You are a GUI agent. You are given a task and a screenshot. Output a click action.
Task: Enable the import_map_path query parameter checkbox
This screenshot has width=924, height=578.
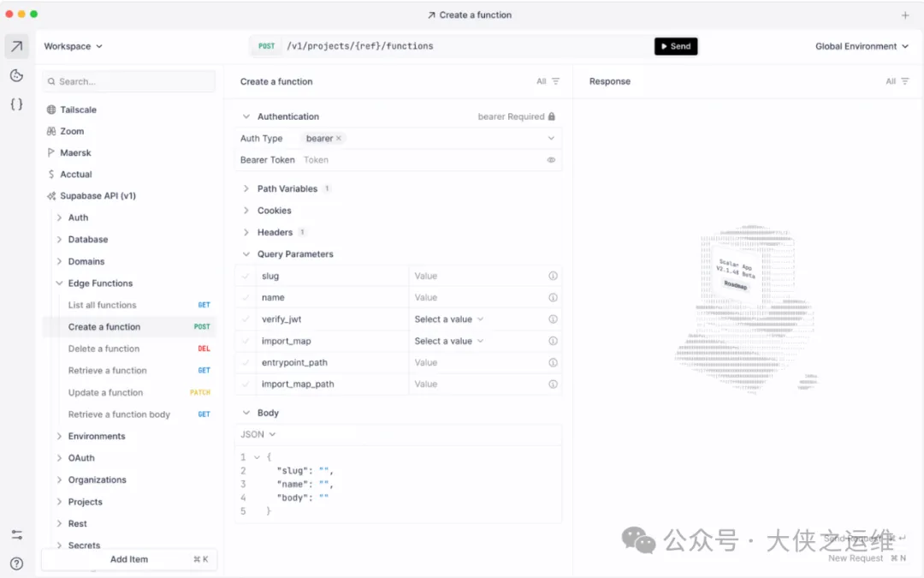pyautogui.click(x=246, y=384)
